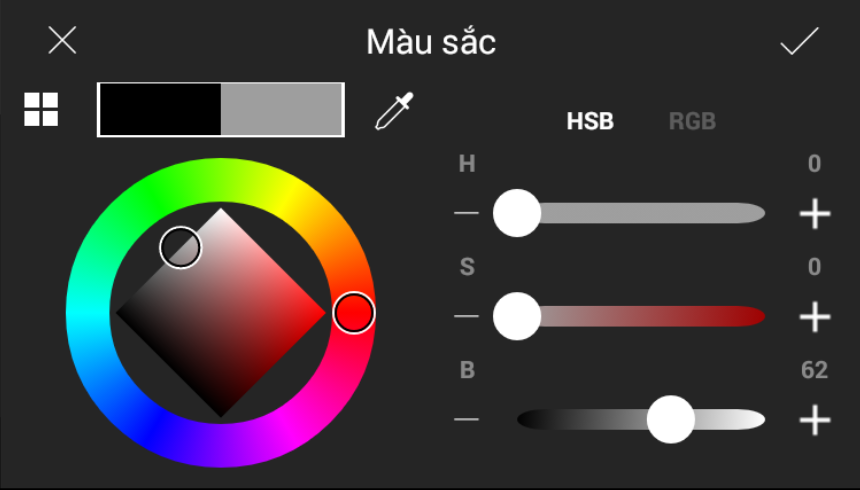Click the picker handle in the diamond
This screenshot has height=490, width=860.
click(181, 246)
